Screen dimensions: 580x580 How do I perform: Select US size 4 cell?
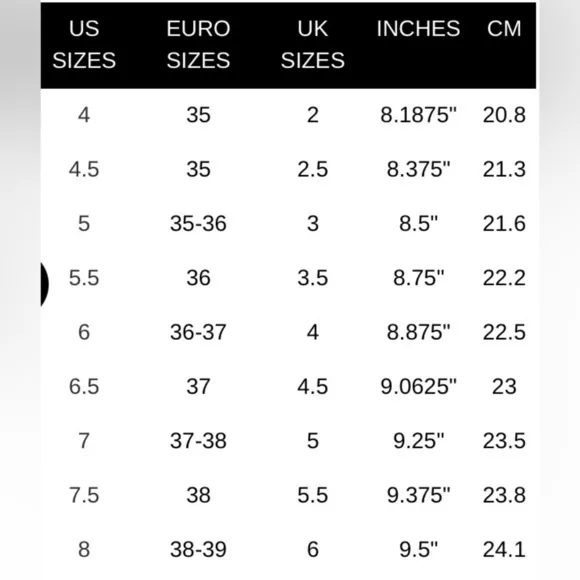84,115
